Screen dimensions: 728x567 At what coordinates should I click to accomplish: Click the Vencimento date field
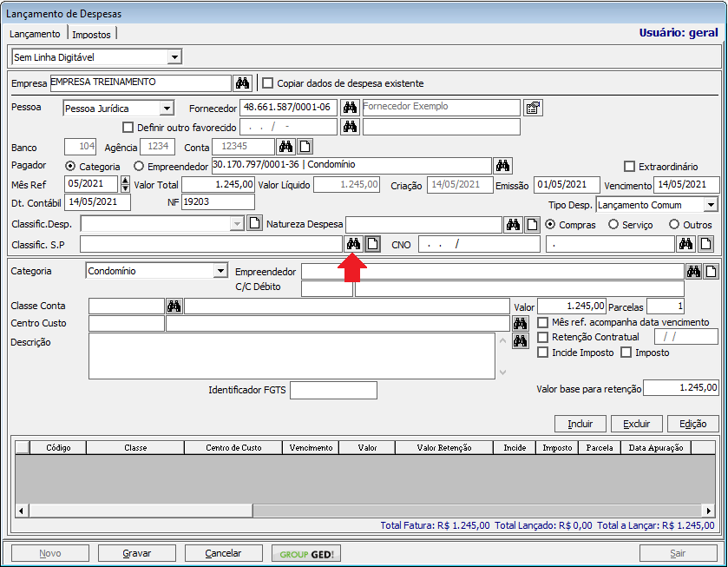686,184
